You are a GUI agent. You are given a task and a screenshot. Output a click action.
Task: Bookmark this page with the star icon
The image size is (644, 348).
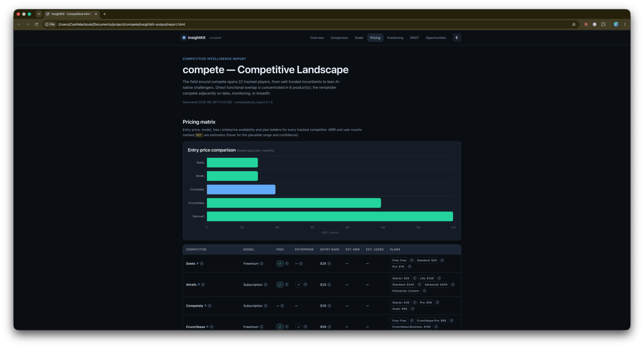(574, 25)
